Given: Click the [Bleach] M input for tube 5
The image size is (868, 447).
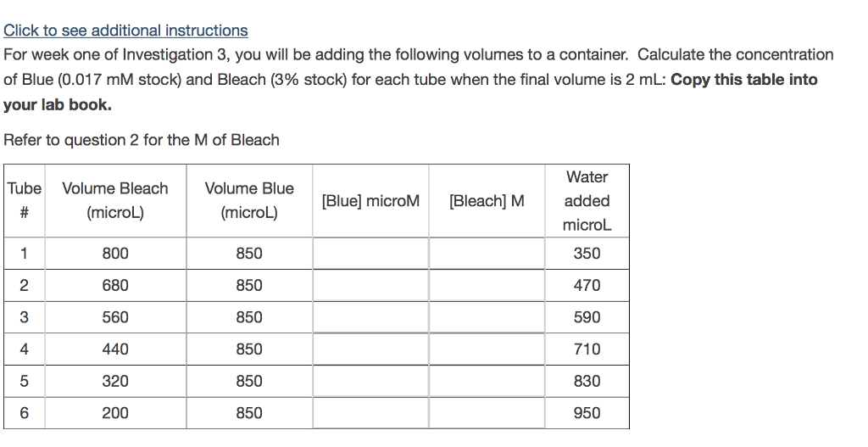Looking at the screenshot, I should (487, 382).
